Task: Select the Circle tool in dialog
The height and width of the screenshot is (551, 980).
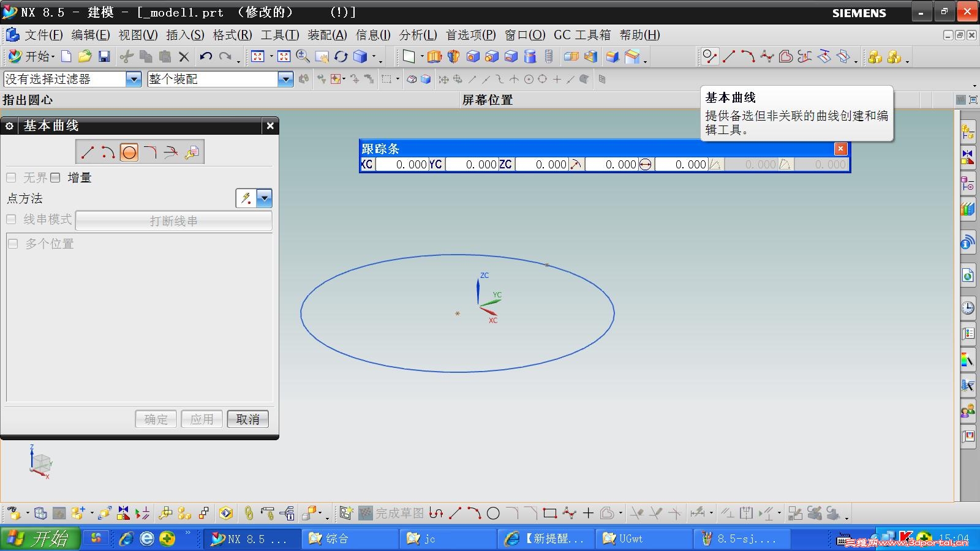Action: (x=129, y=152)
